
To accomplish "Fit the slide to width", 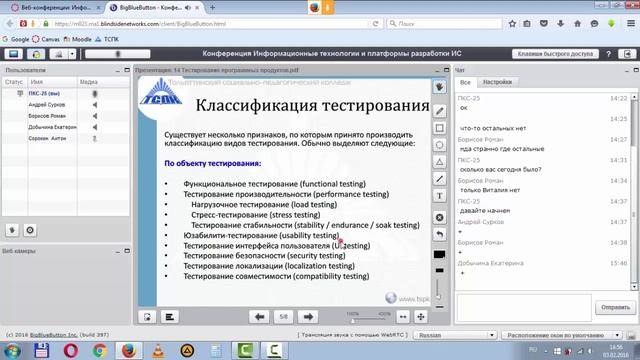I will point(403,317).
